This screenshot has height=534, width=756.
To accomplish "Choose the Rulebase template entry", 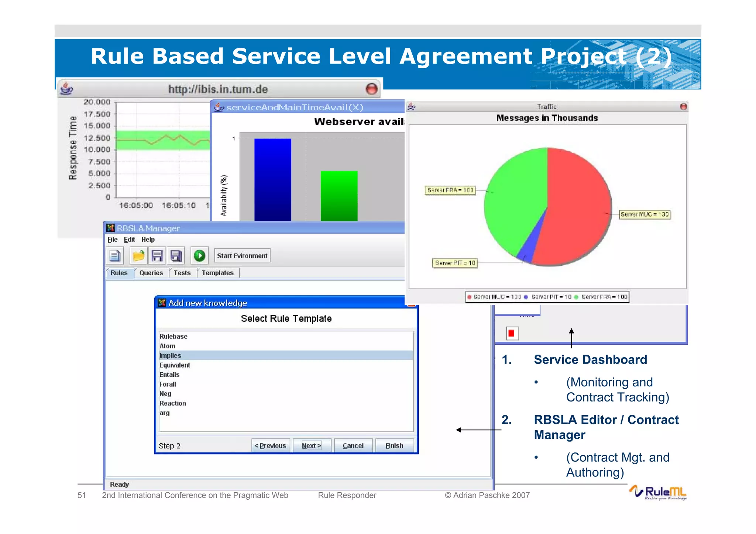I will tap(173, 336).
